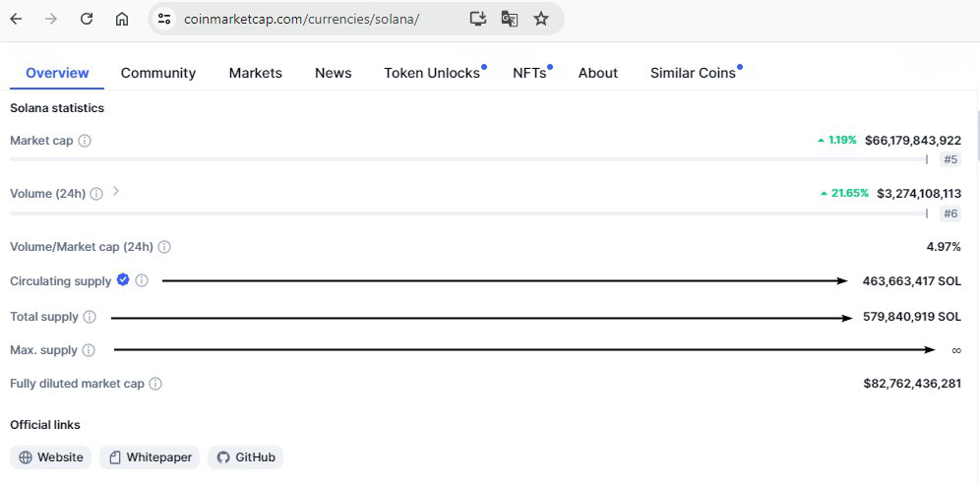Screen dimensions: 980x485
Task: Switch to the Markets tab
Action: tap(255, 73)
